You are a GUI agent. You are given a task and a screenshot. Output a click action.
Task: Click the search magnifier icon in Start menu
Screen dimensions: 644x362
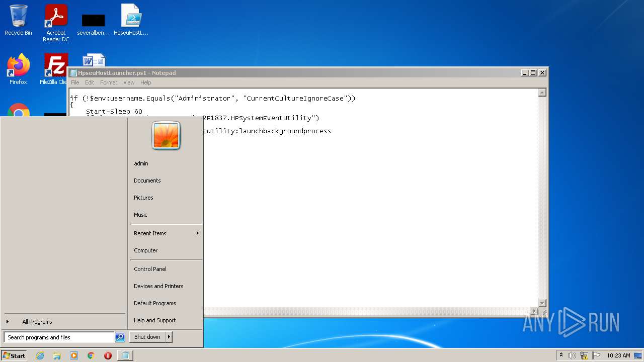[x=120, y=337]
